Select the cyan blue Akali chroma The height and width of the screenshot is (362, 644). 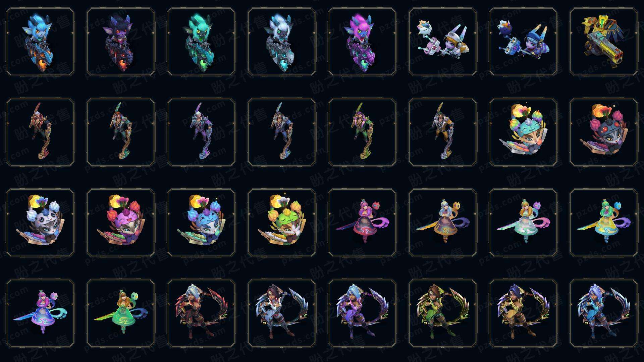click(604, 313)
